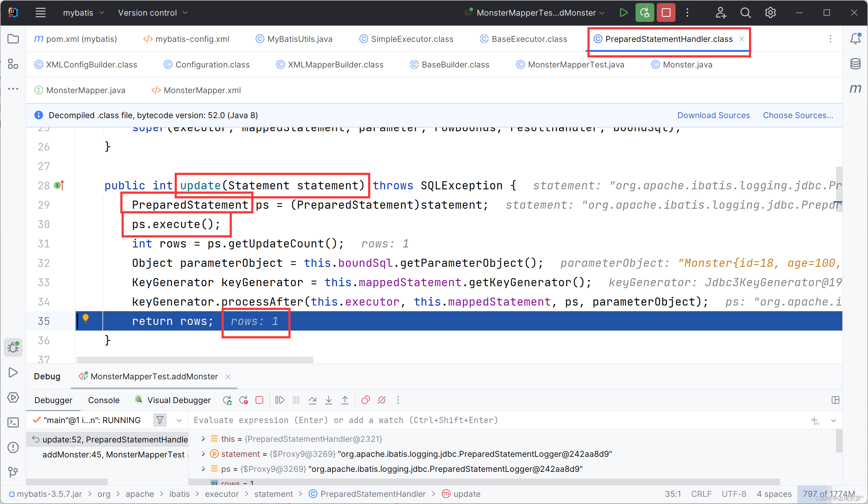
Task: Click the Download Sources link
Action: (713, 115)
